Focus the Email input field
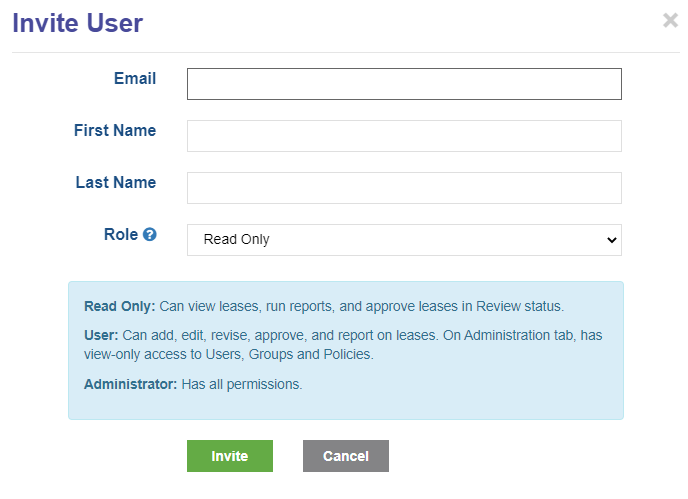 click(x=404, y=84)
